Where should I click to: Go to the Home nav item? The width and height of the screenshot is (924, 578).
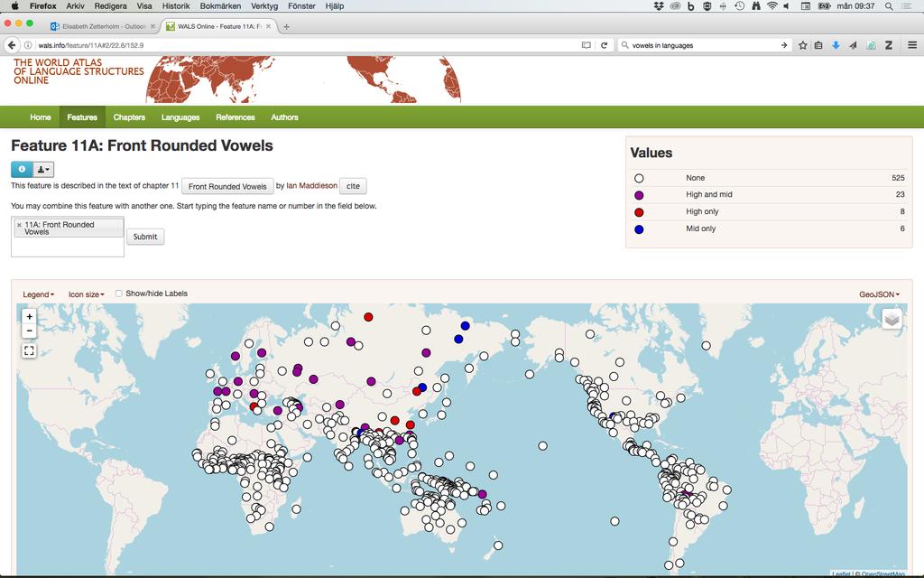(40, 117)
